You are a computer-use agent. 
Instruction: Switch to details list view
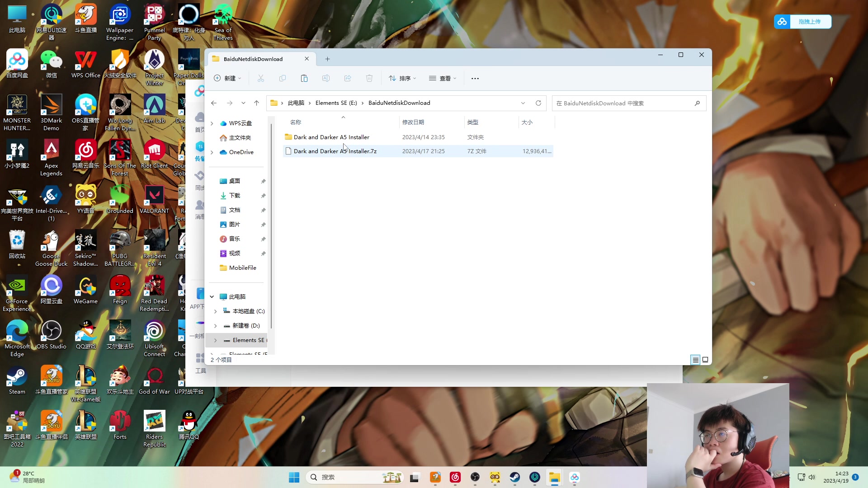coord(695,360)
